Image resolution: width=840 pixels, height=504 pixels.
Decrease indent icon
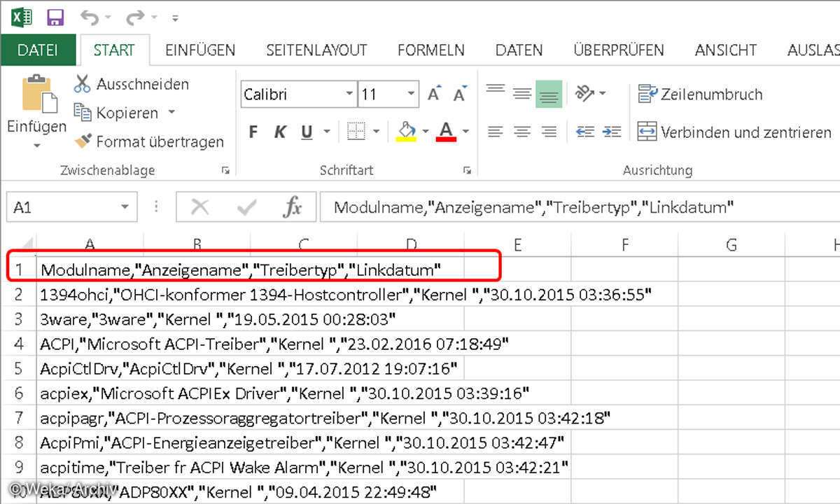pos(585,132)
